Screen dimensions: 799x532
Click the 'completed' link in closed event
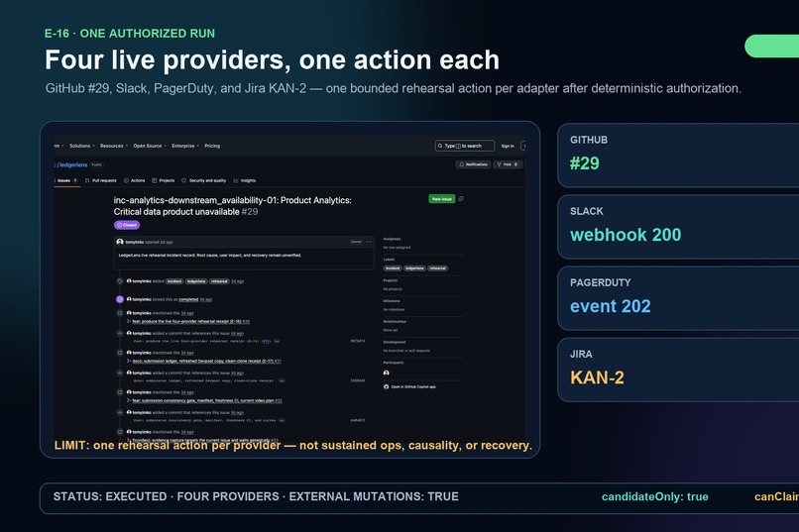(x=188, y=299)
